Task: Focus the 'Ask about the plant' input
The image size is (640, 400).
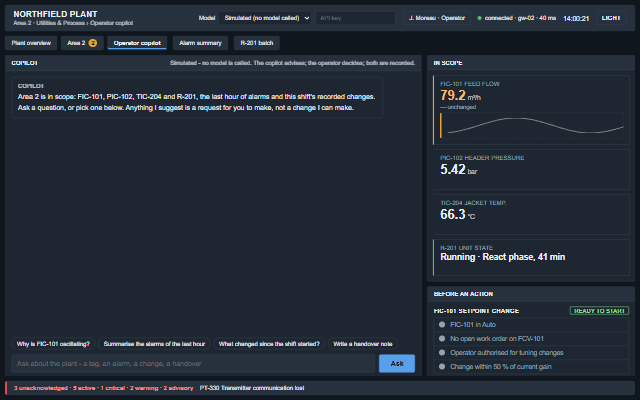Action: point(193,364)
